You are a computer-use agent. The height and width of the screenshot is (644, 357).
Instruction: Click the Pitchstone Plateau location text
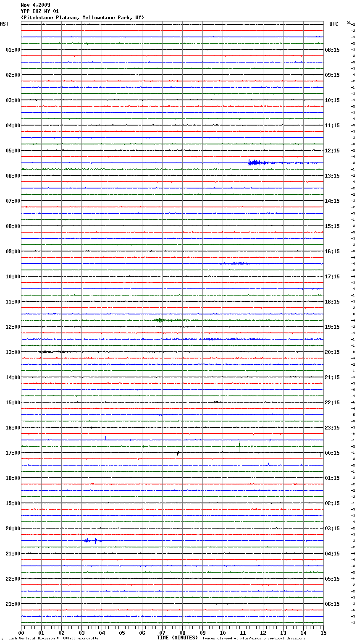(82, 18)
